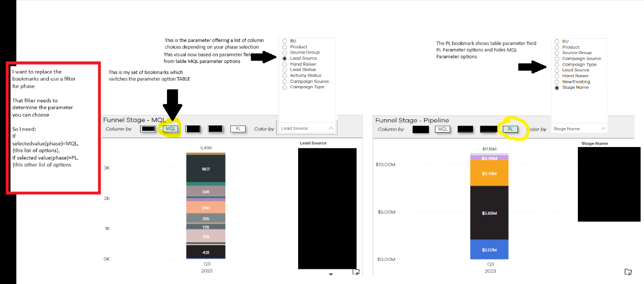Viewport: 644px width, 284px height.
Task: Select Source Group in the PL parameter list
Action: click(x=557, y=53)
